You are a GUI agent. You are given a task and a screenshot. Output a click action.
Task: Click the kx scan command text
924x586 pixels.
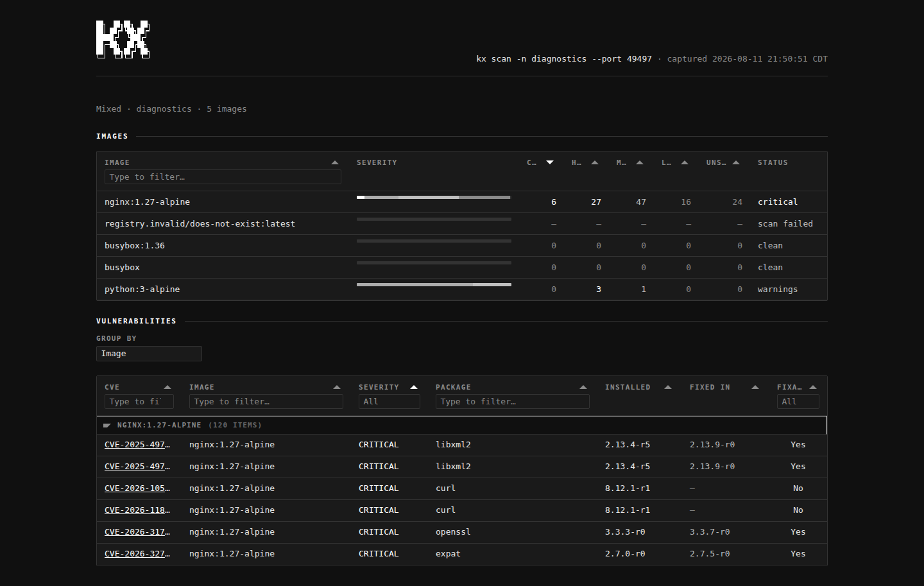click(564, 59)
